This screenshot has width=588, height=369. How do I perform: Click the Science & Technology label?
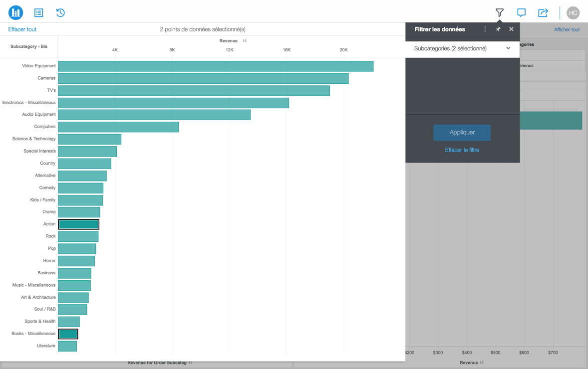coord(34,139)
